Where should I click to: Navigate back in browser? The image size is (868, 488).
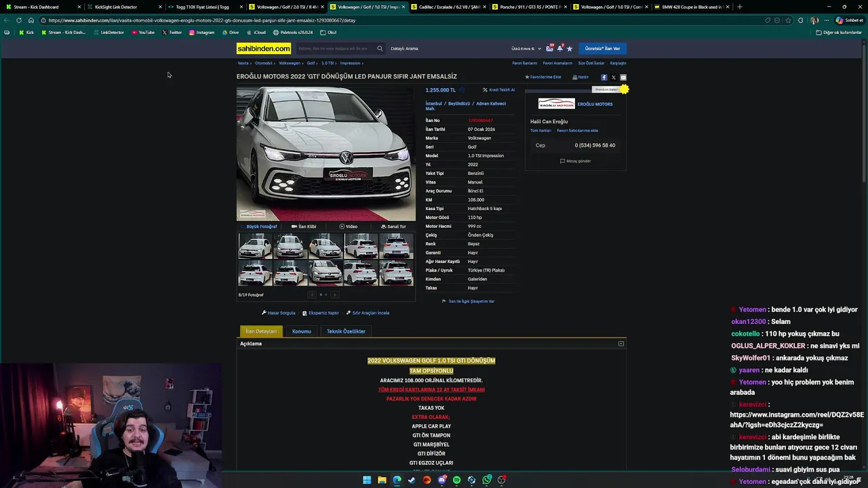coord(6,20)
